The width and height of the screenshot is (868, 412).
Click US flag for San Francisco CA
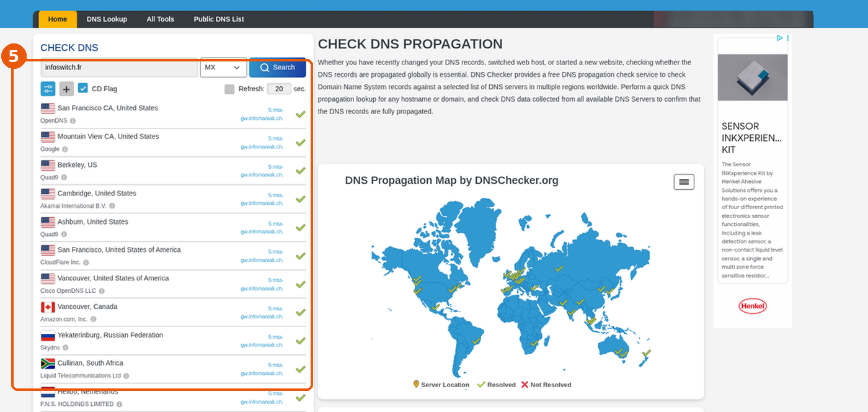(x=48, y=108)
